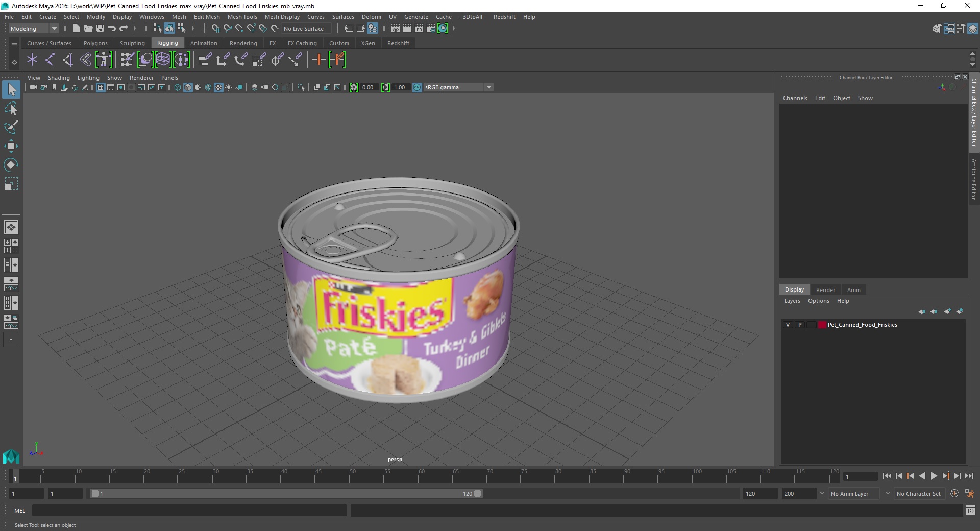Activate the Scale tool
980x531 pixels.
pyautogui.click(x=11, y=184)
